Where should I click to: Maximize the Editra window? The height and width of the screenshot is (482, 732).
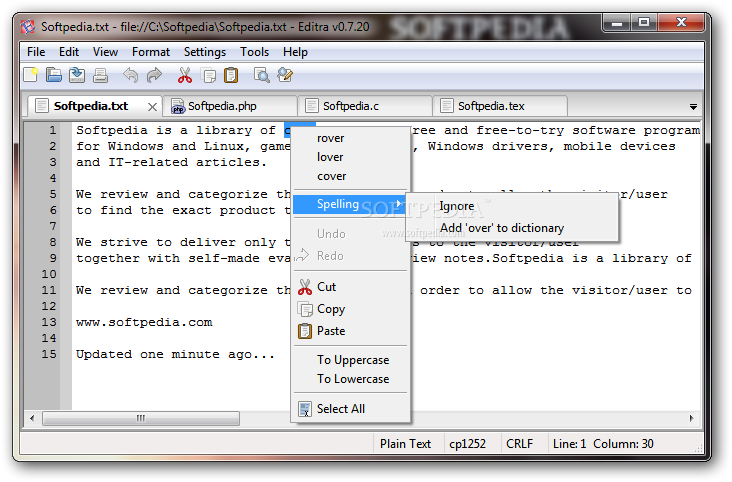pos(644,22)
